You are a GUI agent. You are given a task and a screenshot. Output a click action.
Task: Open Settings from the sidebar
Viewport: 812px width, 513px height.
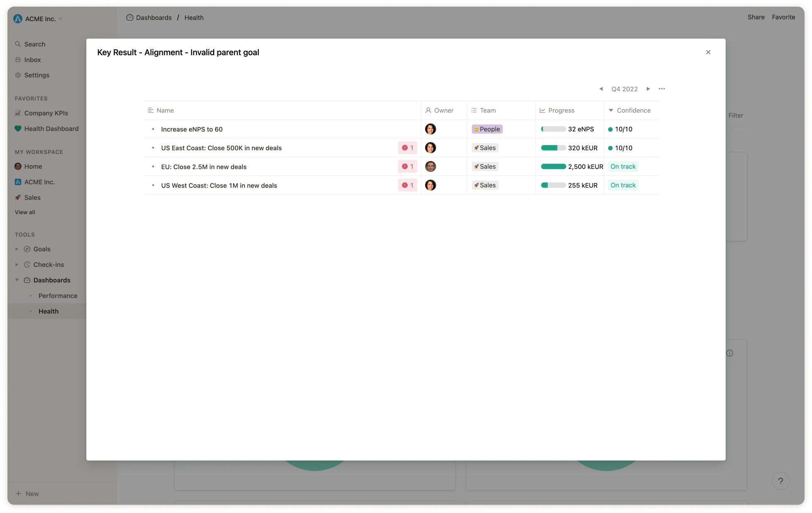tap(37, 75)
